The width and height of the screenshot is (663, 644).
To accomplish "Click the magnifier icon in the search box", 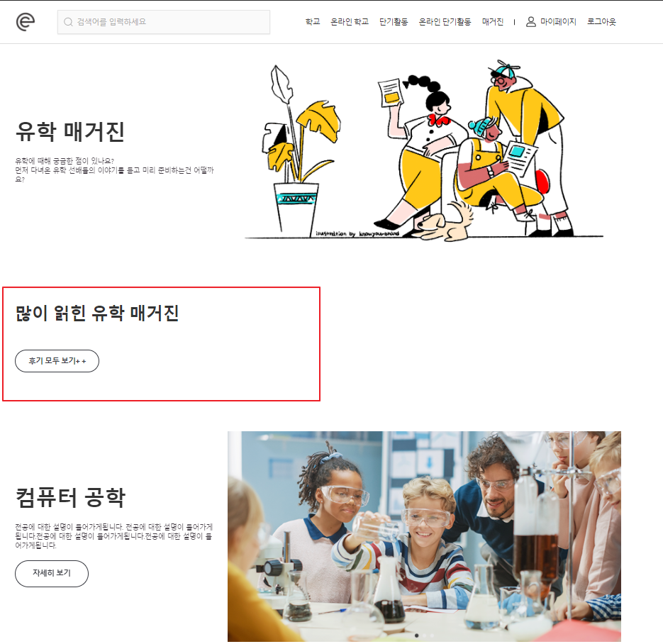I will [x=68, y=22].
